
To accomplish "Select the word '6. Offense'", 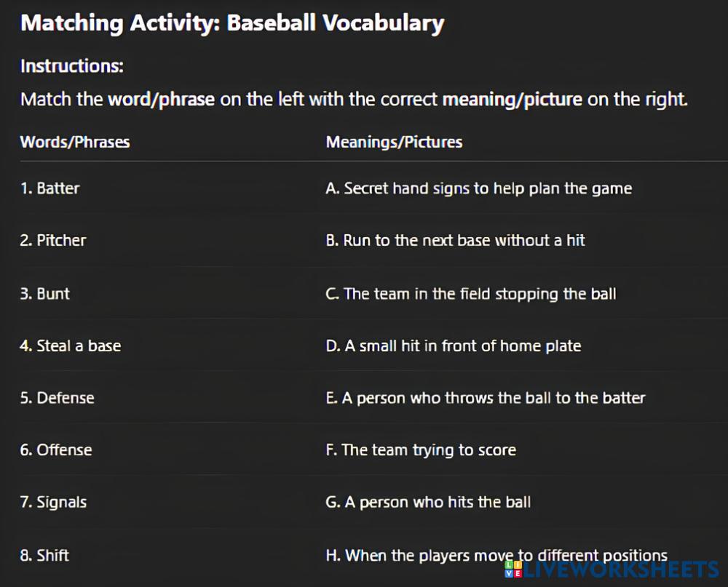I will pos(55,450).
